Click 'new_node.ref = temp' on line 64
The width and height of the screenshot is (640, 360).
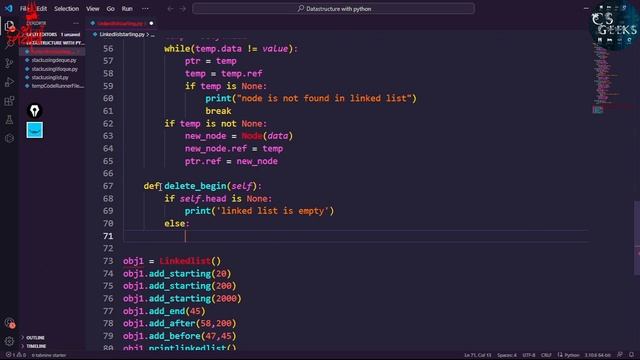(234, 149)
